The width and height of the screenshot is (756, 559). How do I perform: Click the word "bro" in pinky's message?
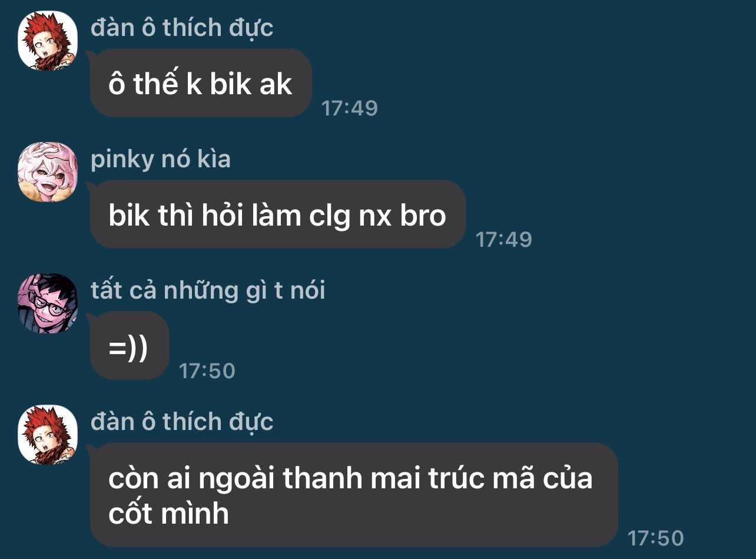[x=423, y=216]
